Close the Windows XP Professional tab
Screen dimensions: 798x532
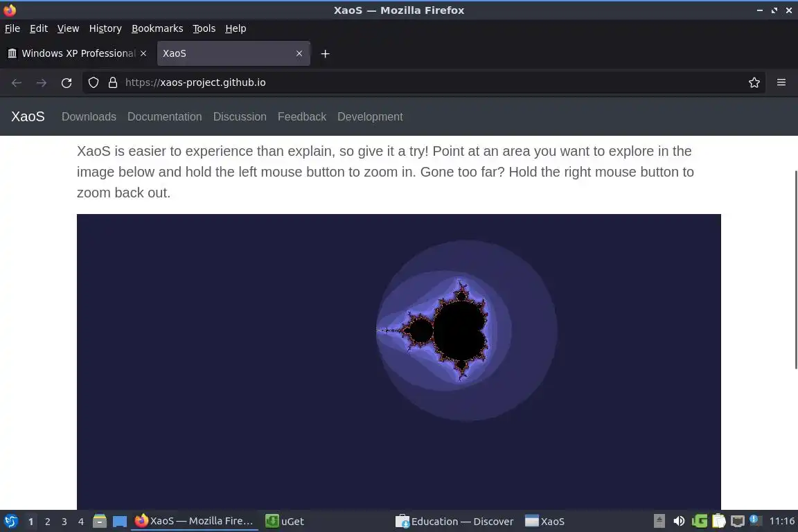tap(143, 53)
